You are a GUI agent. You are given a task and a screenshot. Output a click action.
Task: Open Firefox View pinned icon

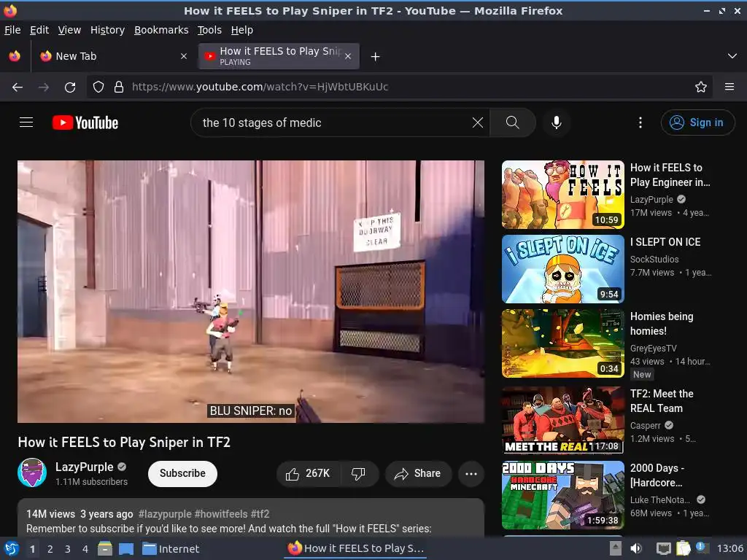coord(15,56)
